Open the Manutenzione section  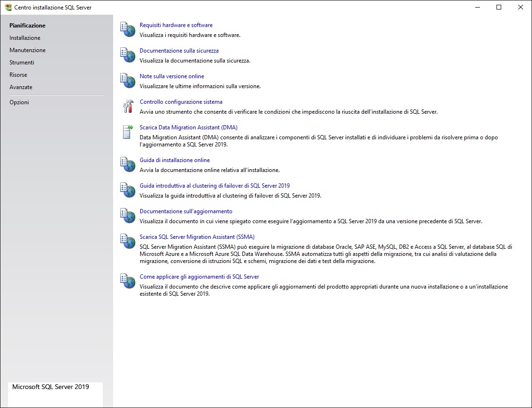pyautogui.click(x=27, y=50)
